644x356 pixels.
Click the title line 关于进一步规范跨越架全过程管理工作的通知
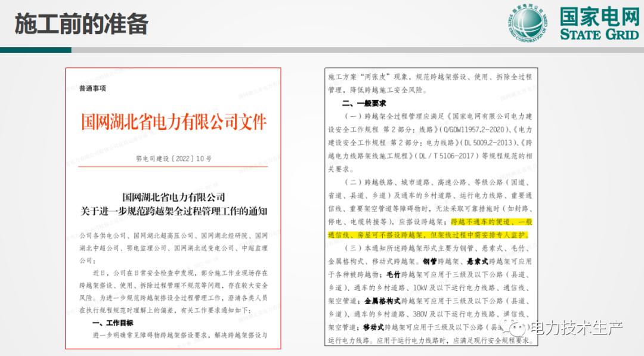(174, 211)
